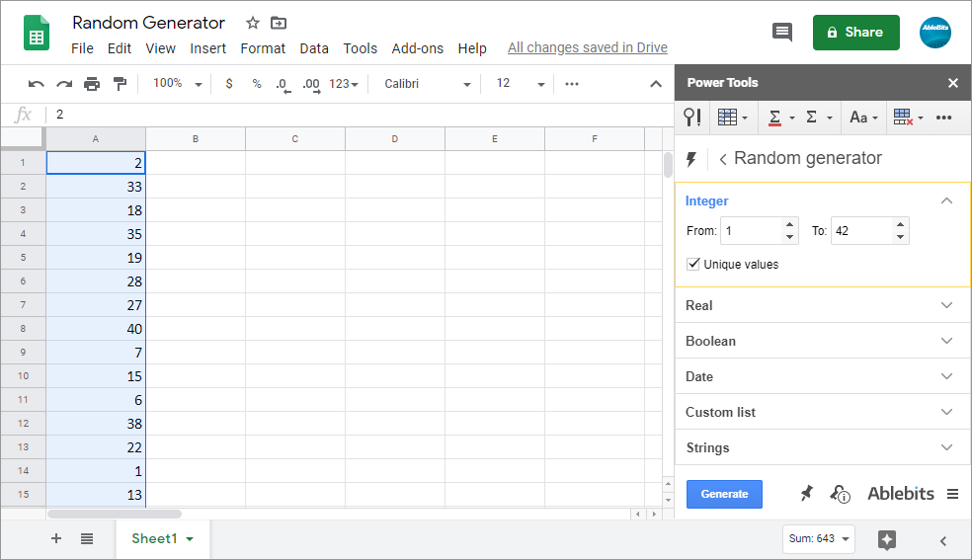Star the Random Generator document

[x=252, y=23]
